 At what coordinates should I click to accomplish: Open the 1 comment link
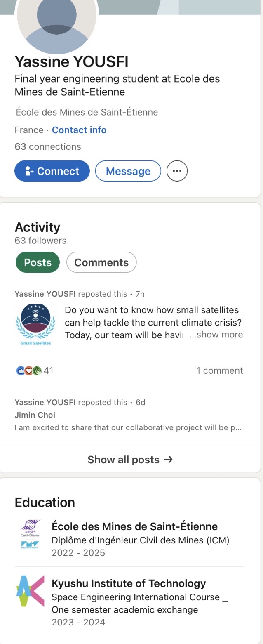[x=220, y=370]
